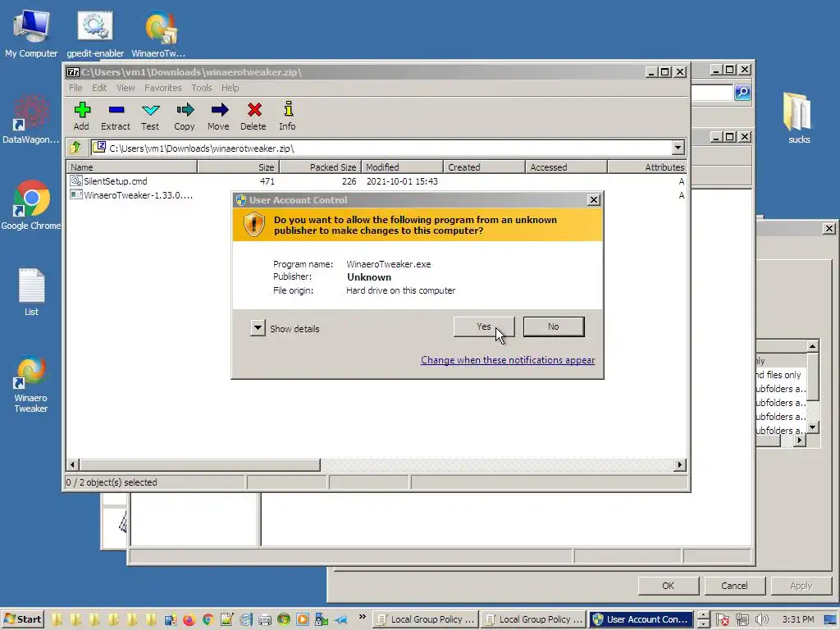The height and width of the screenshot is (630, 840).
Task: Open network icon in system tray
Action: click(x=742, y=620)
